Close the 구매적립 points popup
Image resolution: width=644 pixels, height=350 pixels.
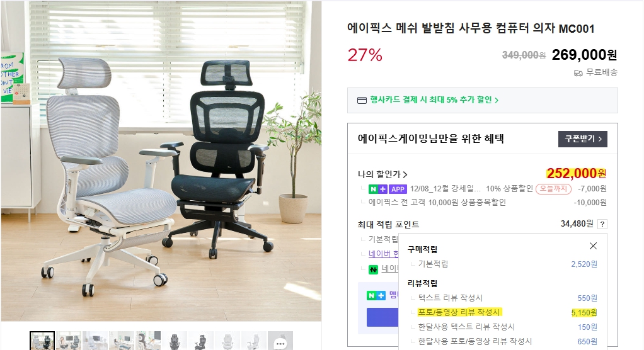pyautogui.click(x=593, y=246)
